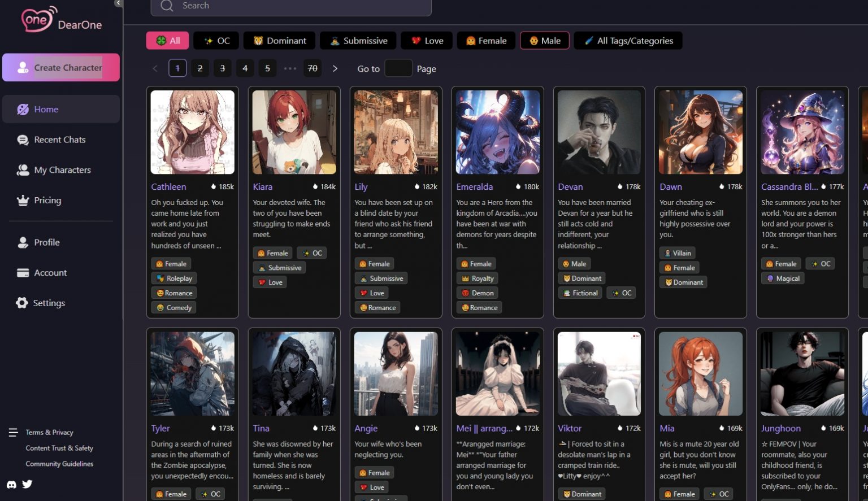Go to next page with right chevron
The height and width of the screenshot is (501, 868).
point(335,68)
